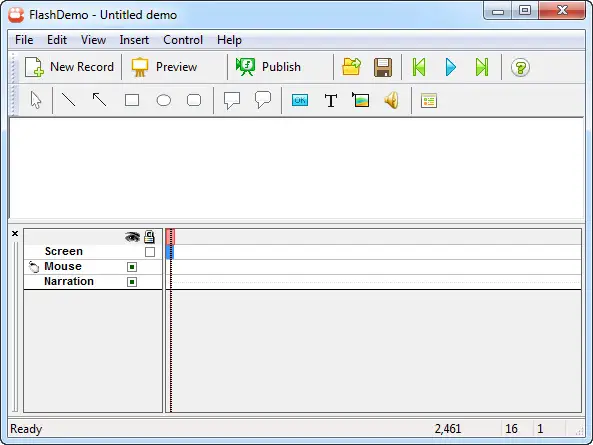Click the eye icon column header

[x=132, y=237]
